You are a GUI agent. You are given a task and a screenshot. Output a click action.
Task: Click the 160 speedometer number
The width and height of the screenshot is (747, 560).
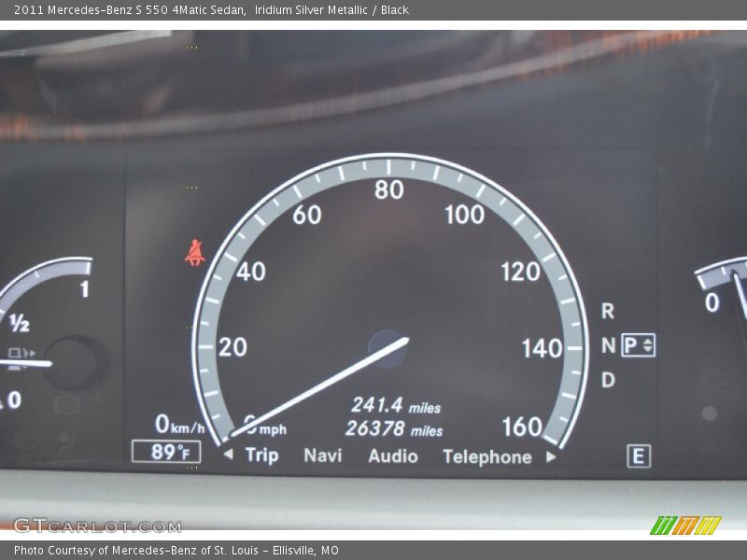pos(522,427)
